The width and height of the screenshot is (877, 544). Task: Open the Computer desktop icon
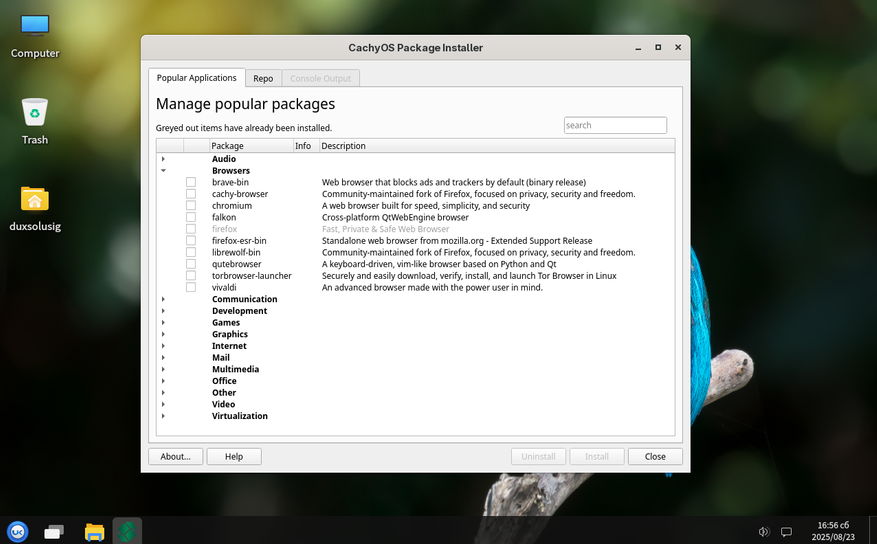tap(35, 36)
